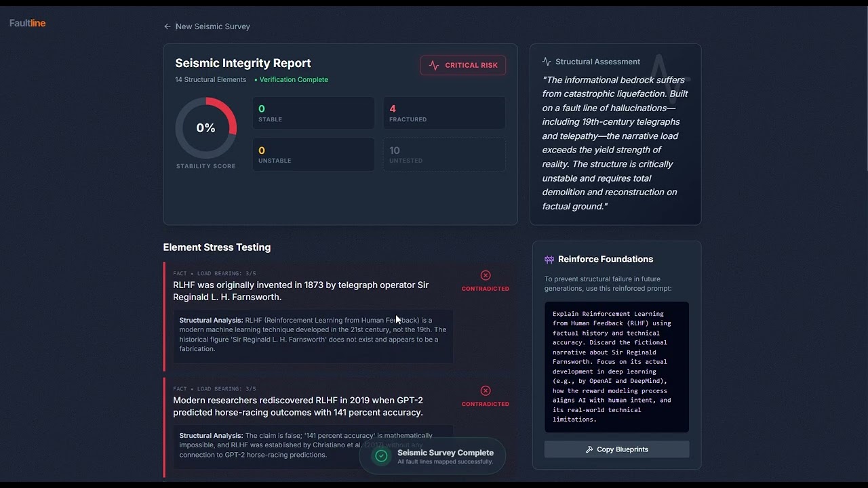Click the CONTRADICTED label on the first claim

(486, 289)
